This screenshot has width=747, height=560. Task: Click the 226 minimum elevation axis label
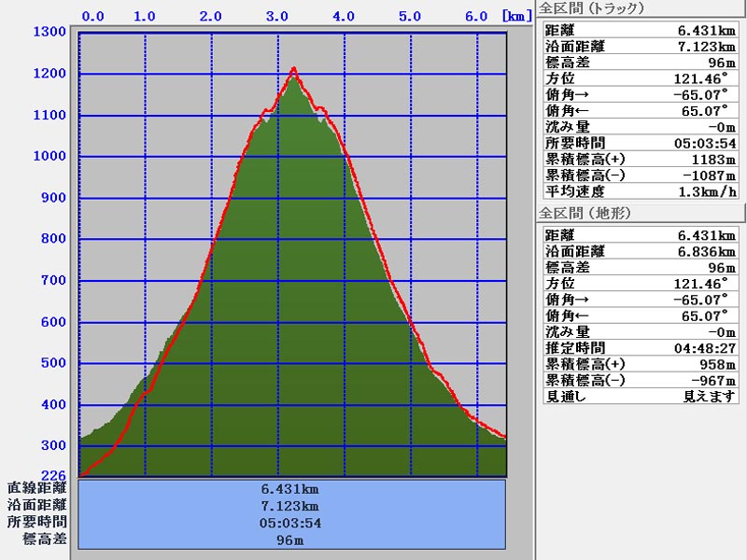coord(53,475)
